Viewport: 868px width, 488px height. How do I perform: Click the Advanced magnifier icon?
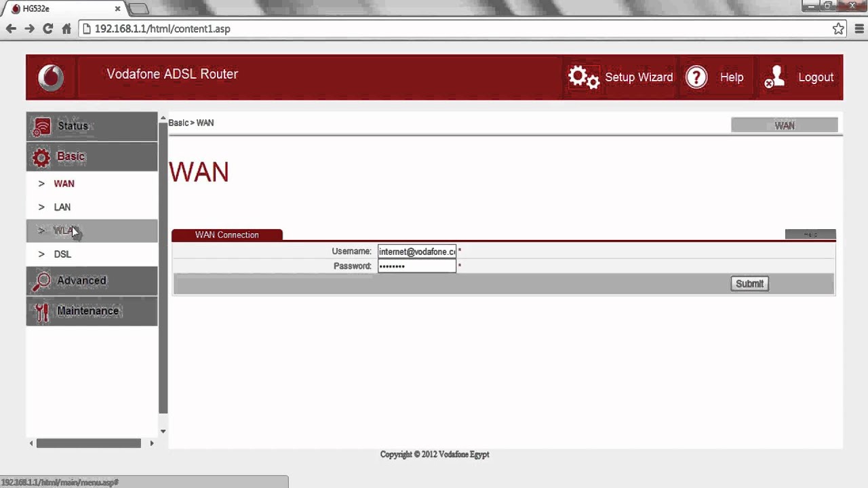pyautogui.click(x=41, y=281)
